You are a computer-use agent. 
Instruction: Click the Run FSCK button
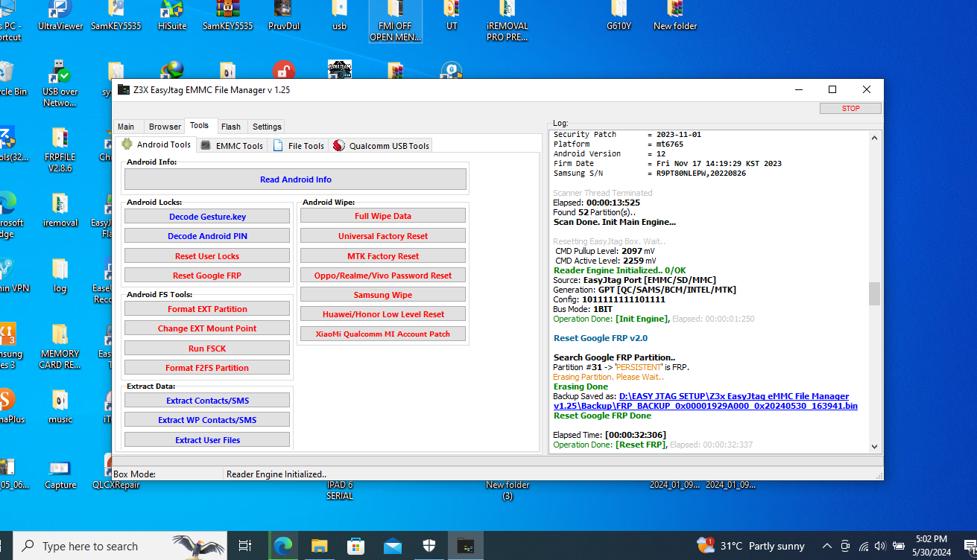click(207, 349)
